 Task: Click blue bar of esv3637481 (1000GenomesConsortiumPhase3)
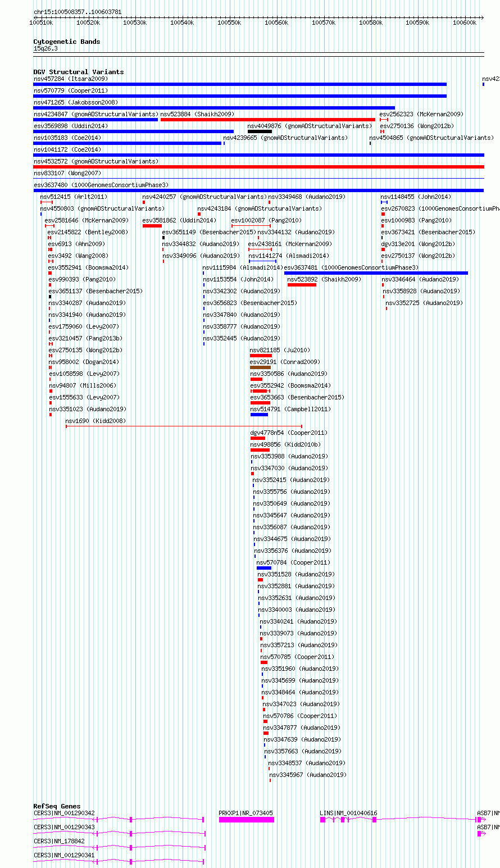376,273
